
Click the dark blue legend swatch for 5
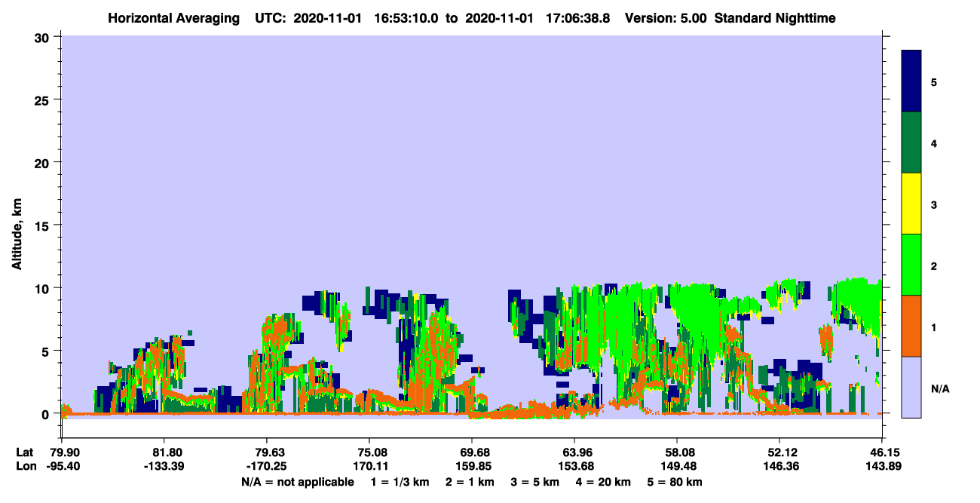coord(911,81)
